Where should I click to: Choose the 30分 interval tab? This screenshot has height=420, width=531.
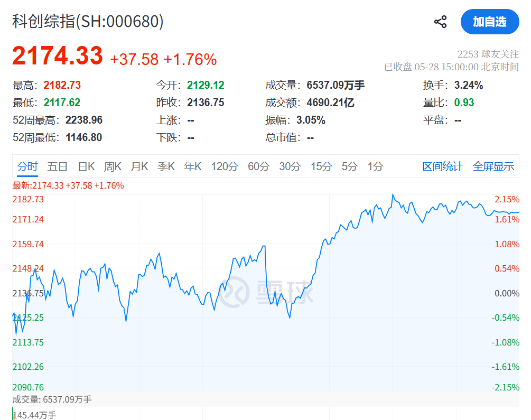coord(290,166)
